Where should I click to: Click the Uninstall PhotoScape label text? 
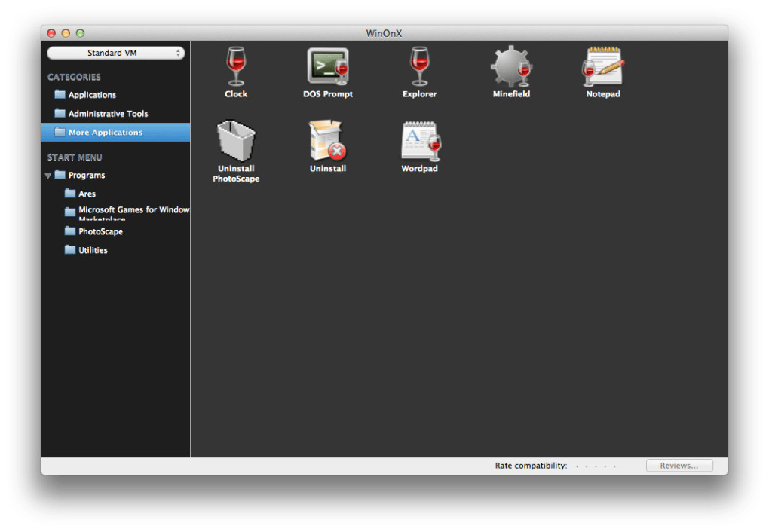(x=236, y=173)
